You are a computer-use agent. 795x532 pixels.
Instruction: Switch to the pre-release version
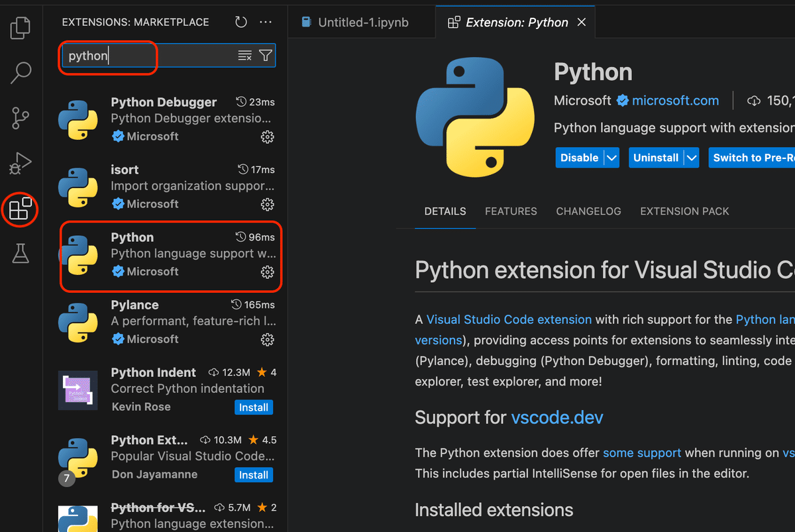751,158
